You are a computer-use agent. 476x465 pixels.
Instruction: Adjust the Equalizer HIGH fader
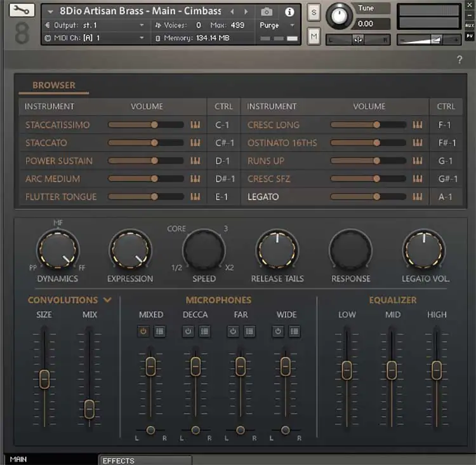coord(437,370)
